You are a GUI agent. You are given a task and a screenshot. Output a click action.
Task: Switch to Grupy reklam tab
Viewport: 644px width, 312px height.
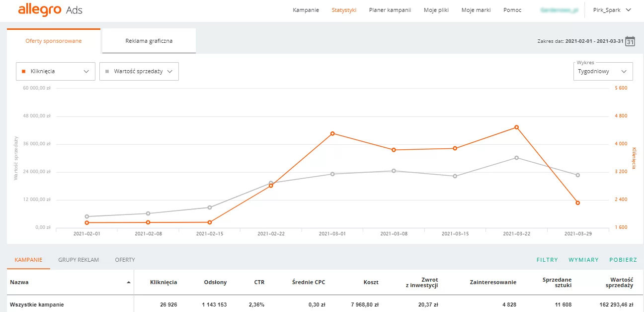click(x=79, y=260)
